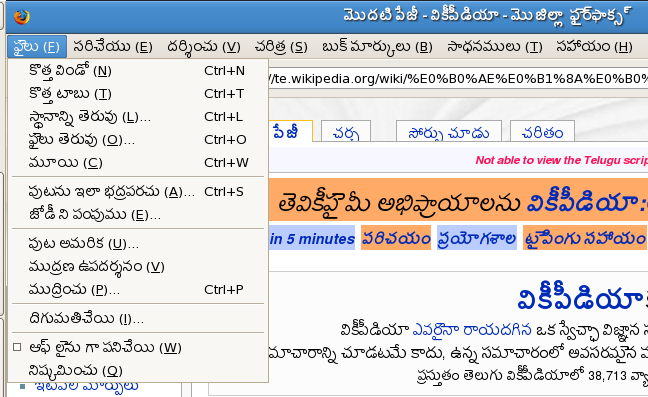This screenshot has width=648, height=397.
Task: Select దిగుమతిచేయి (I) import entry
Action: 138,319
